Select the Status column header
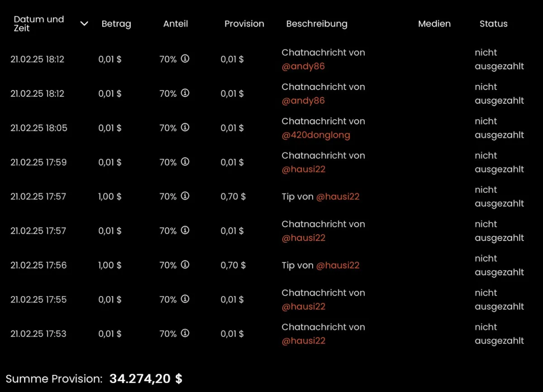Image resolution: width=543 pixels, height=392 pixels. [494, 24]
